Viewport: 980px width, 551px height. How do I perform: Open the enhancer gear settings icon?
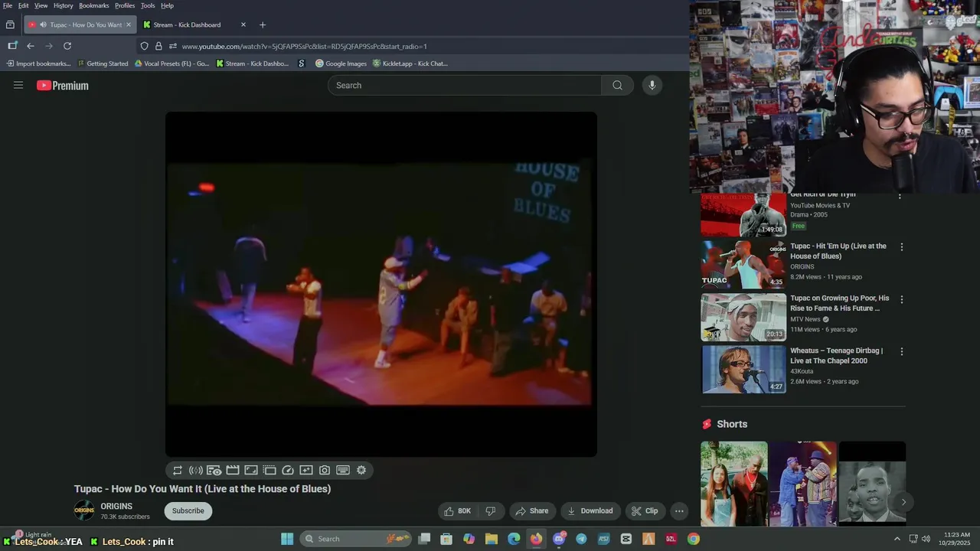361,471
